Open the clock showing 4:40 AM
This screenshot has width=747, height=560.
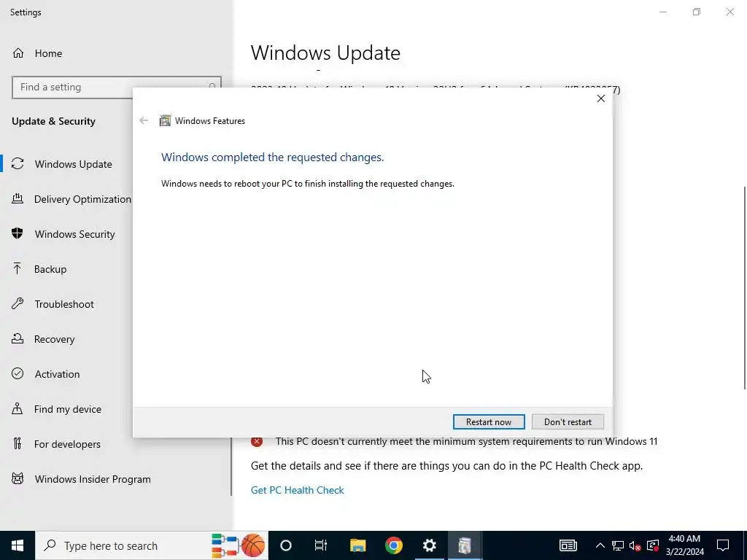pyautogui.click(x=684, y=545)
